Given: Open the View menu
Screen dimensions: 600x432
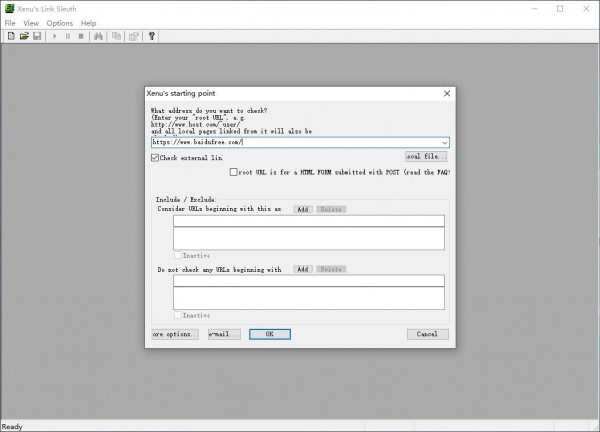Looking at the screenshot, I should (x=31, y=23).
